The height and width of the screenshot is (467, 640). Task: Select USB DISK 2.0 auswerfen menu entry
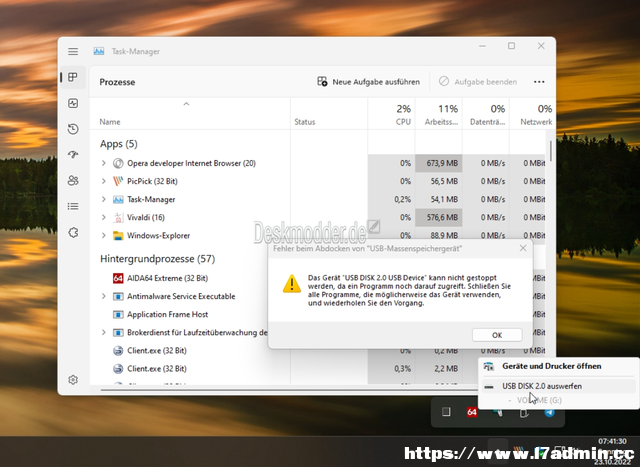click(x=558, y=386)
